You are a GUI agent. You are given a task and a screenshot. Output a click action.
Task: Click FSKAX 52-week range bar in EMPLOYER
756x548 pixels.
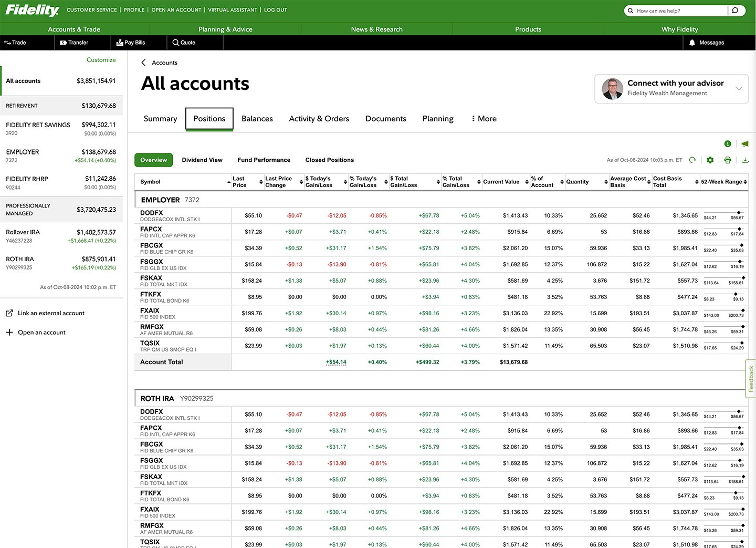point(723,278)
